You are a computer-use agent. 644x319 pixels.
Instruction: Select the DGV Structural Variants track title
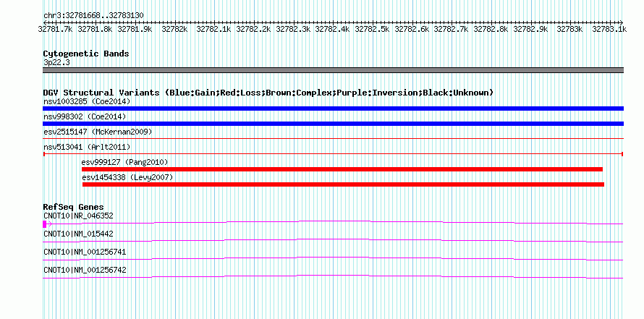coord(268,93)
